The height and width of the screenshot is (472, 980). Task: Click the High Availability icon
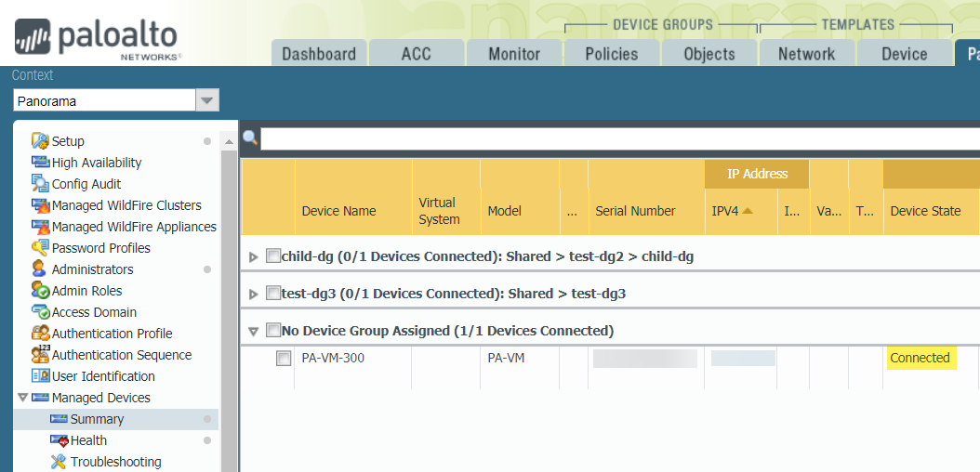click(40, 163)
